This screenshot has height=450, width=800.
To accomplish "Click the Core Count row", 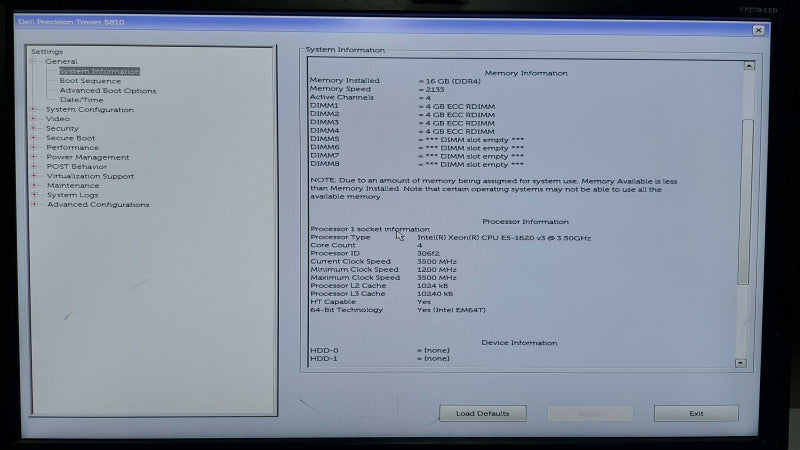I will (x=366, y=245).
